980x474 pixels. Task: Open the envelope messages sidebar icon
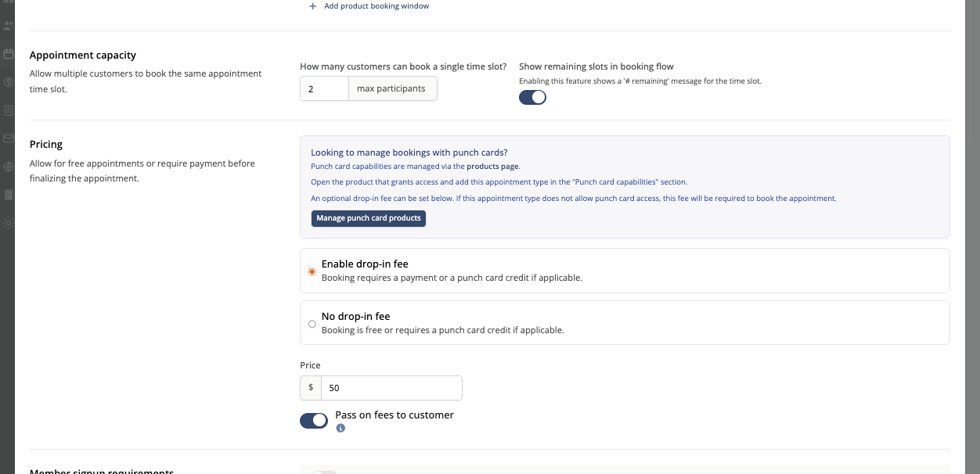click(x=8, y=138)
